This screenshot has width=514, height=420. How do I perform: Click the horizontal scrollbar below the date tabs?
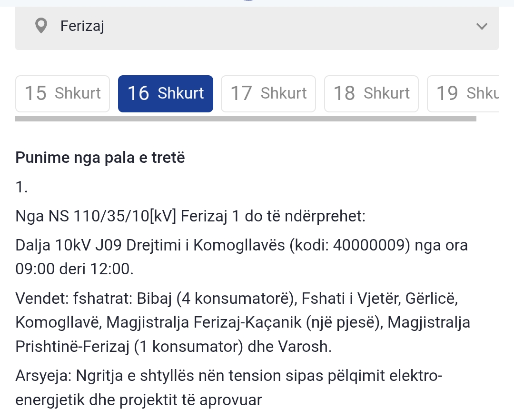pos(246,119)
